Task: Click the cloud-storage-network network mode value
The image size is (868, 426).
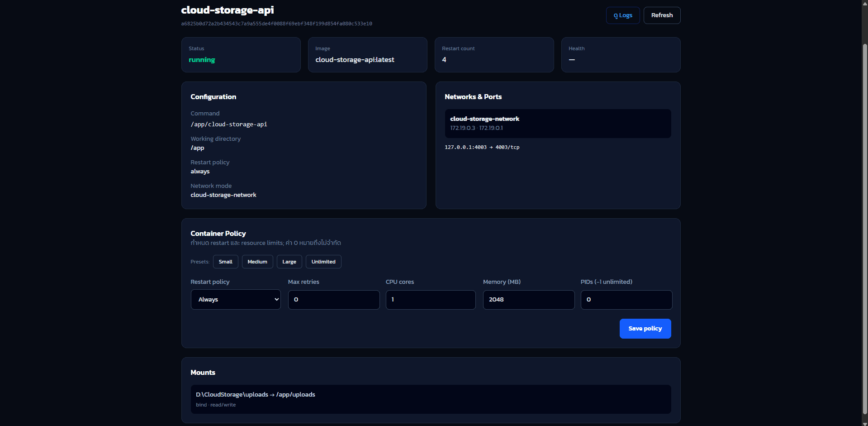Action: (x=223, y=195)
